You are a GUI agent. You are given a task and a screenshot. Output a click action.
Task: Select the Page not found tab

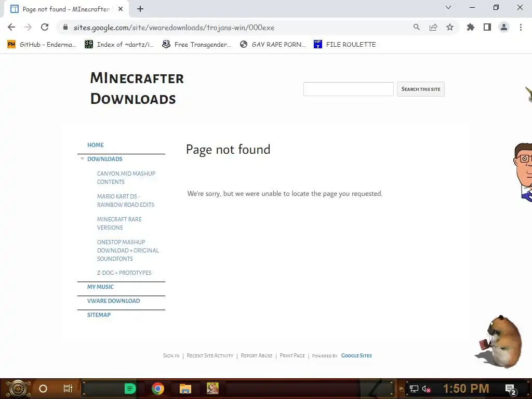pos(66,9)
